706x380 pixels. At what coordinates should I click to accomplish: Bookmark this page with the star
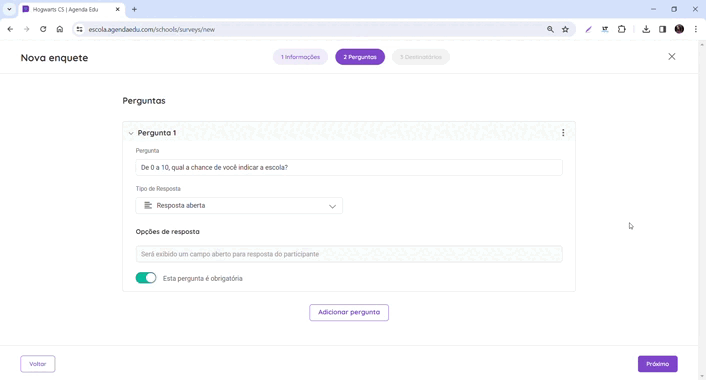coord(566,29)
